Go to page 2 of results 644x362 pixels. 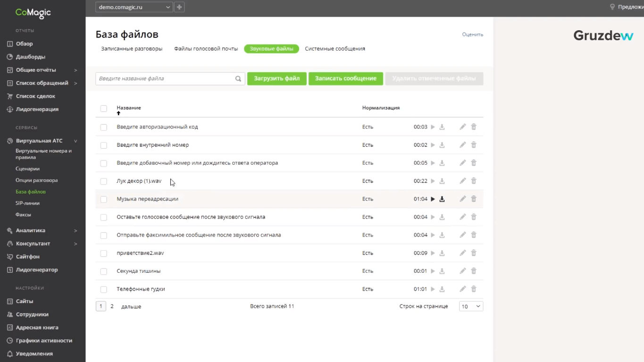[112, 306]
